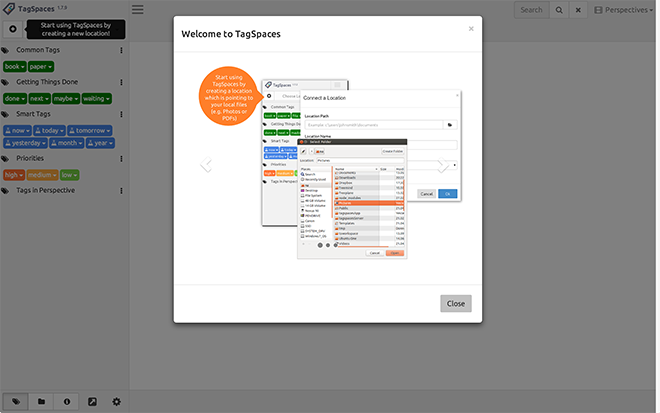Expand the Tags in Perspective group
Viewport: 660px width, 413px height.
pos(5,191)
